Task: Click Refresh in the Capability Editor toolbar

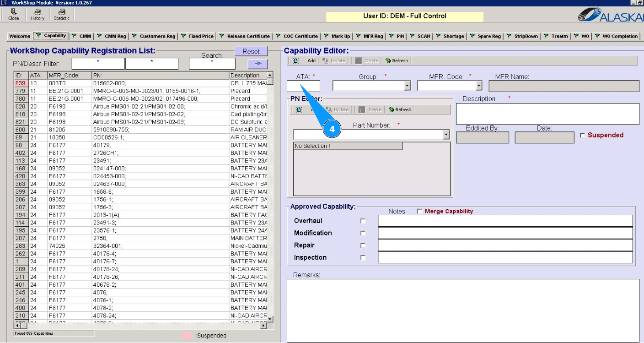Action: point(397,61)
